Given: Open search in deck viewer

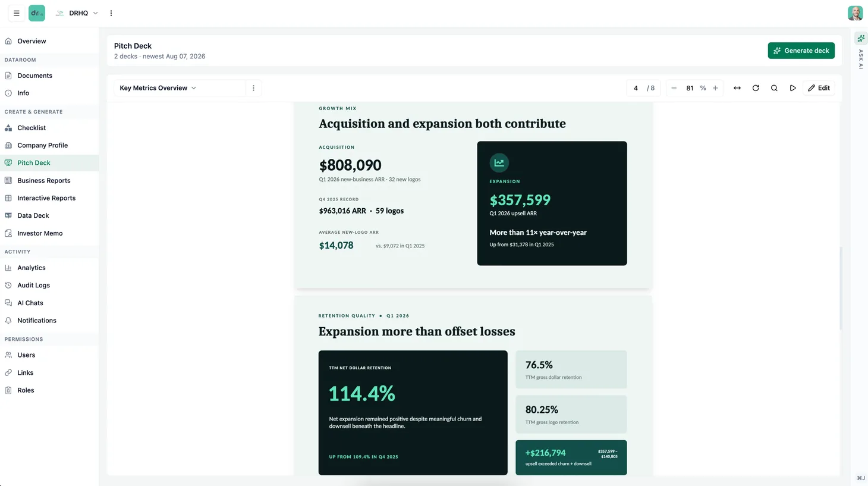Looking at the screenshot, I should click(x=774, y=88).
